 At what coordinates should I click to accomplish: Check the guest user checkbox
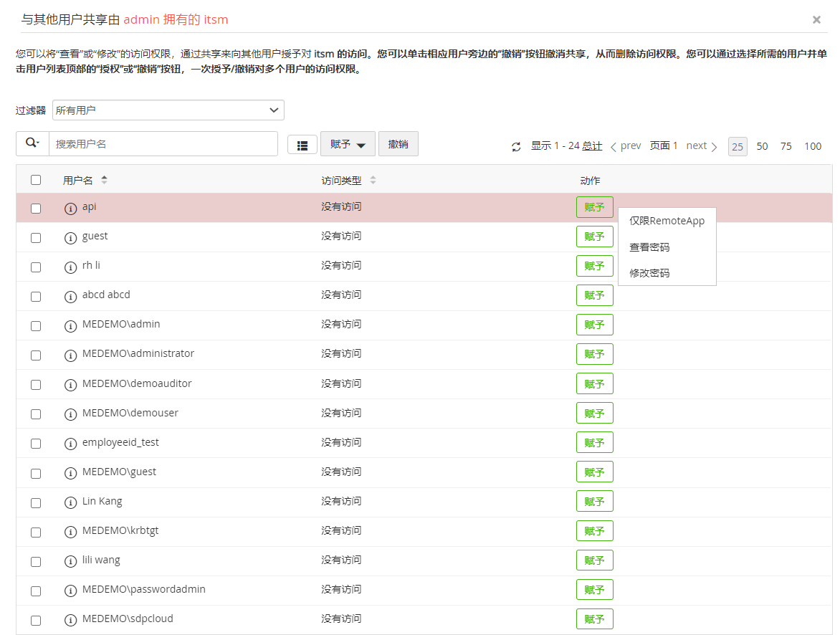click(x=36, y=238)
